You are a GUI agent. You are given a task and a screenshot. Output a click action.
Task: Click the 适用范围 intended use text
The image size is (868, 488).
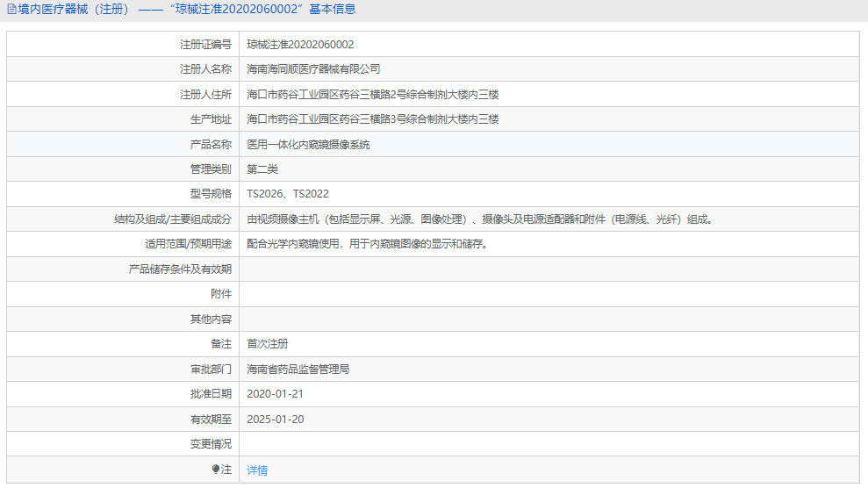(368, 244)
